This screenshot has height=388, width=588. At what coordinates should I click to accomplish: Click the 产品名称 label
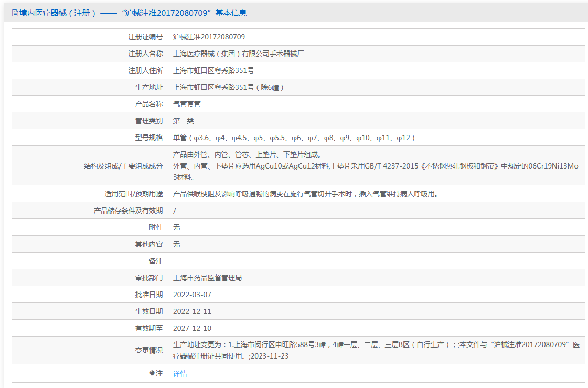[x=149, y=104]
